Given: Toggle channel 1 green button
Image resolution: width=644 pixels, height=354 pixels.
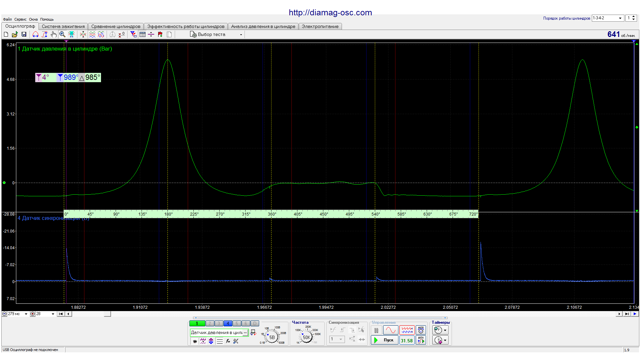Looking at the screenshot, I should point(197,323).
